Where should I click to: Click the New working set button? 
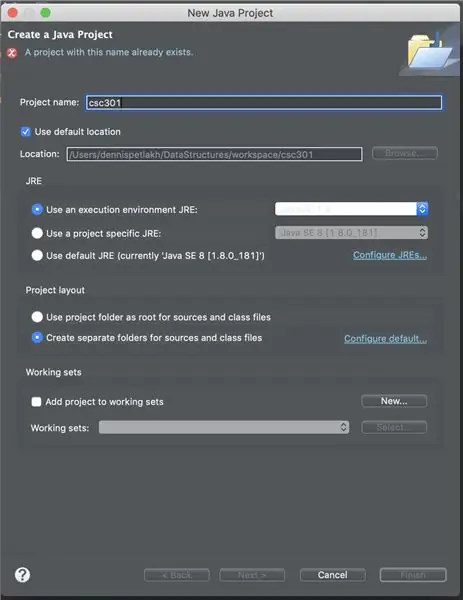(x=394, y=401)
